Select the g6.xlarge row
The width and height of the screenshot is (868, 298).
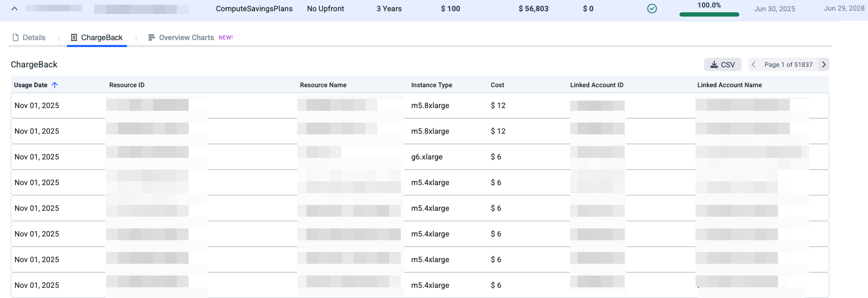[426, 157]
